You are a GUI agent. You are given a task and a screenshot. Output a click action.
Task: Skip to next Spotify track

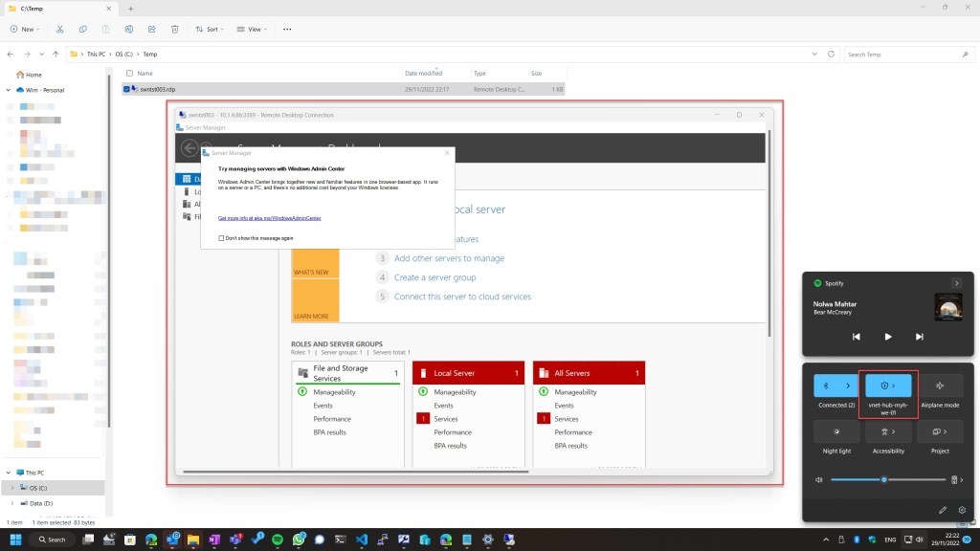[920, 337]
